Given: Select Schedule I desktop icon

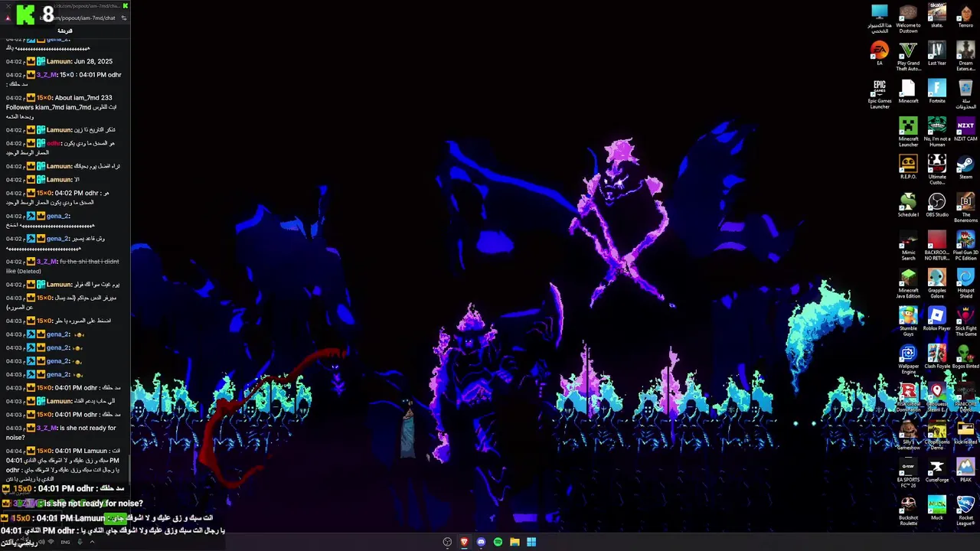Looking at the screenshot, I should pos(908,205).
